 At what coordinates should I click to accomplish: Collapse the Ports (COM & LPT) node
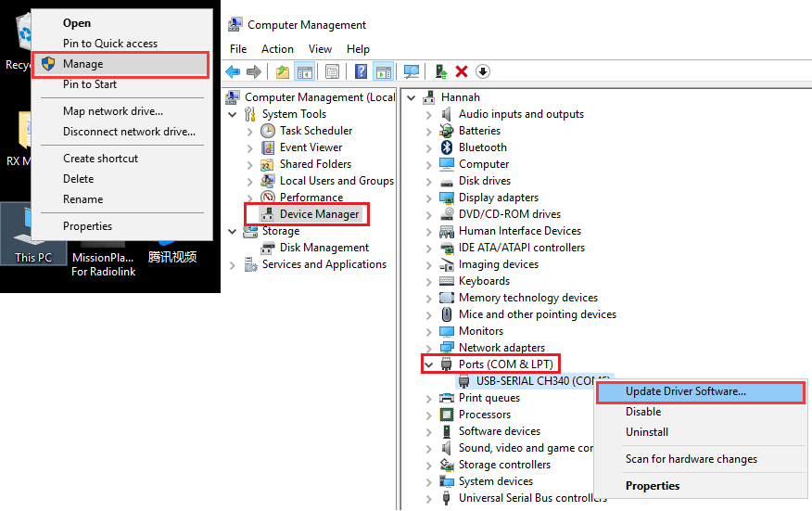pos(428,364)
